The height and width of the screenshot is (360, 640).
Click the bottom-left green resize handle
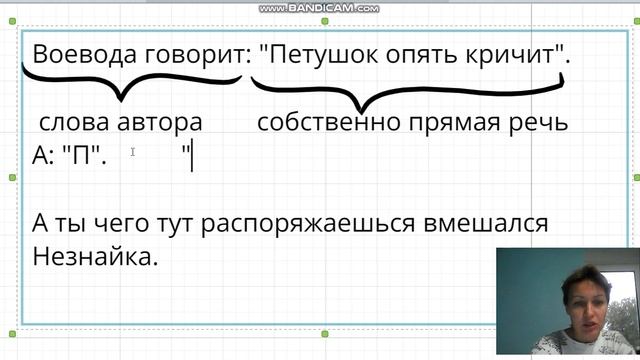point(12,334)
